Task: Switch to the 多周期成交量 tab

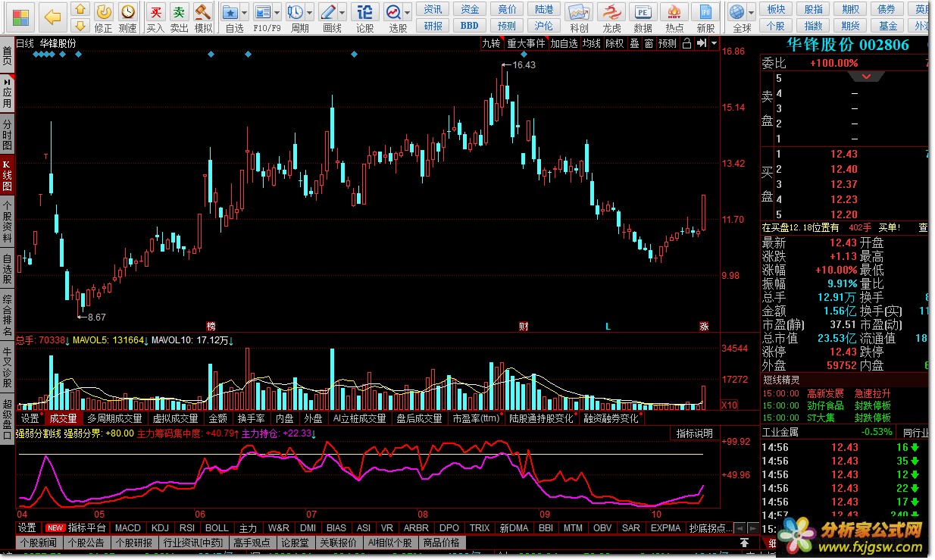Action: coord(114,418)
